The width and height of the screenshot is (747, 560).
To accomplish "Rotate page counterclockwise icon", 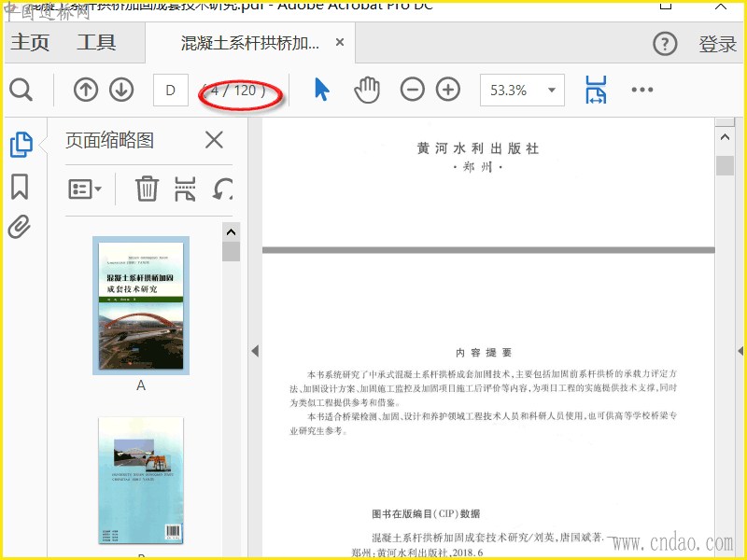I will pos(222,189).
